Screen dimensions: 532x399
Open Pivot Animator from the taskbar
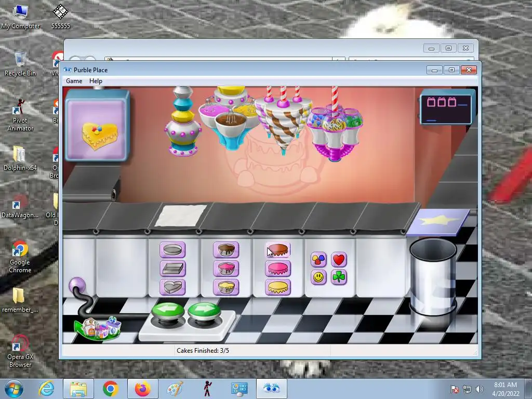tap(207, 389)
